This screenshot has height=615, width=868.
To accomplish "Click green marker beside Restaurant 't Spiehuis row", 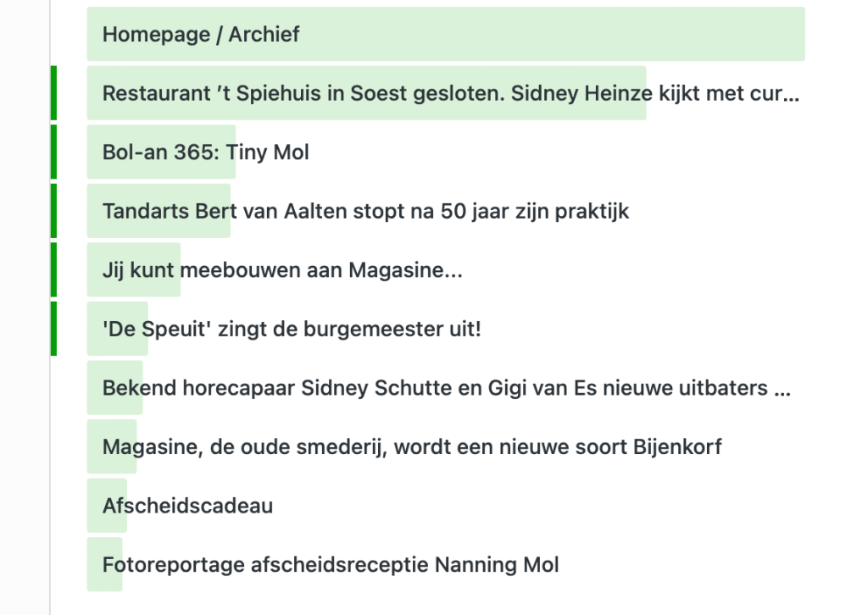I will [x=53, y=93].
